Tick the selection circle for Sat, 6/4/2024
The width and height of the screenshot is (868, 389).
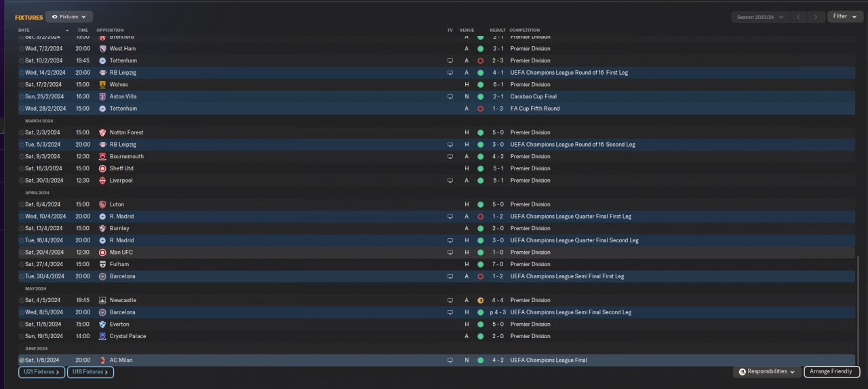coord(22,204)
